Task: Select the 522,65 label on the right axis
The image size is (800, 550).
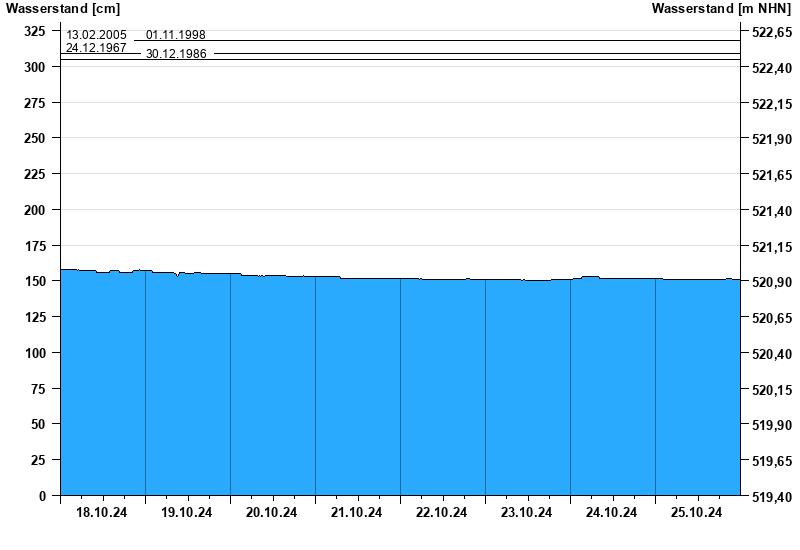Action: coord(770,32)
